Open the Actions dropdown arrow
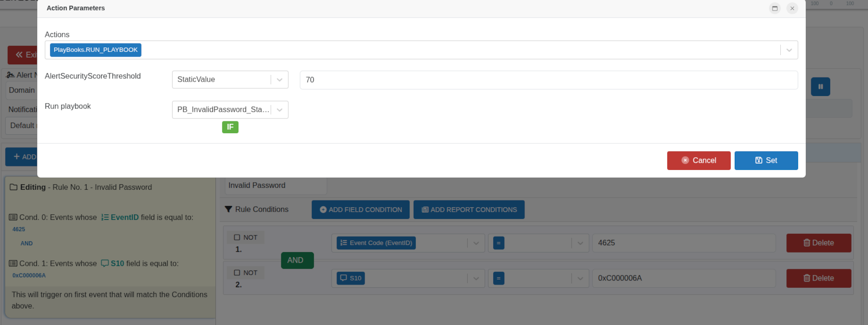 pos(789,50)
